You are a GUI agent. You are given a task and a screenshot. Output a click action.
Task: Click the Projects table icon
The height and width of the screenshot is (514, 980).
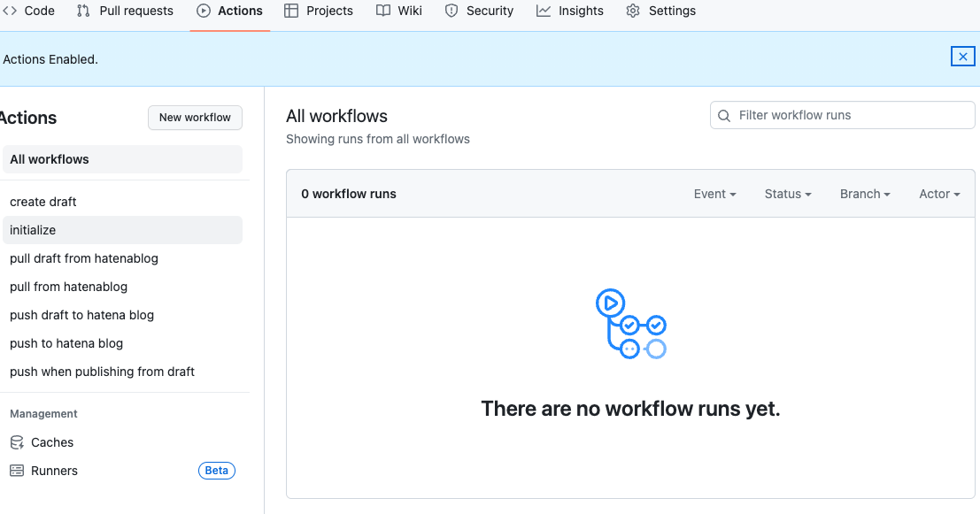[291, 11]
